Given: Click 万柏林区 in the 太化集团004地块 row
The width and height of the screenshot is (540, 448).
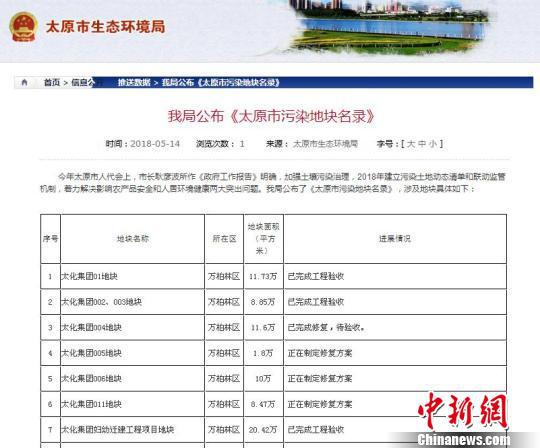Looking at the screenshot, I should tap(224, 327).
